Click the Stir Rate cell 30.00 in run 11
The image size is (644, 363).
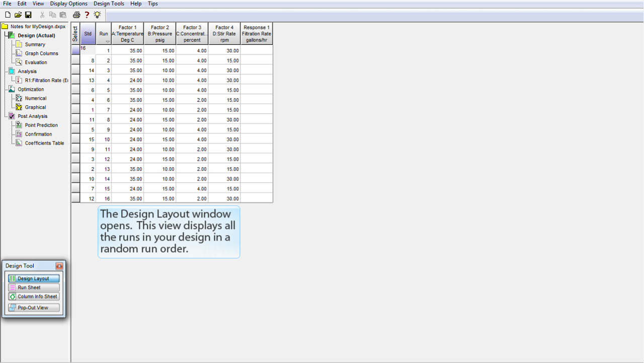(224, 149)
